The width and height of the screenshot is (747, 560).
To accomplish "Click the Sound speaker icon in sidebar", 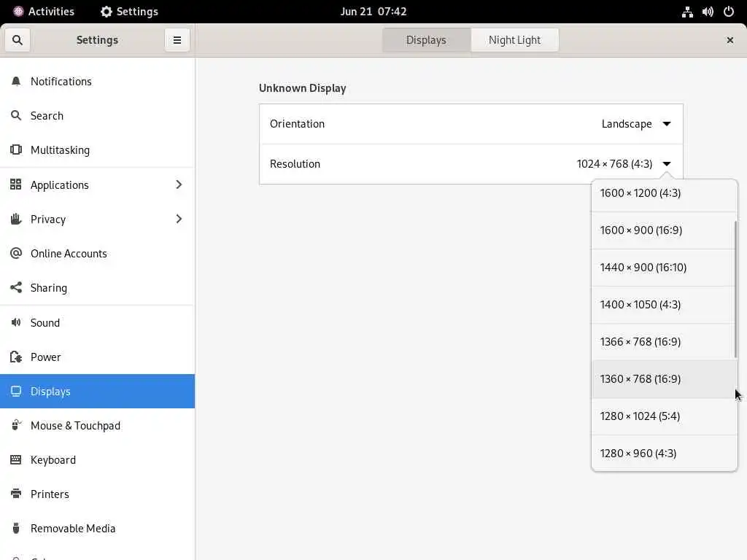I will pos(16,322).
